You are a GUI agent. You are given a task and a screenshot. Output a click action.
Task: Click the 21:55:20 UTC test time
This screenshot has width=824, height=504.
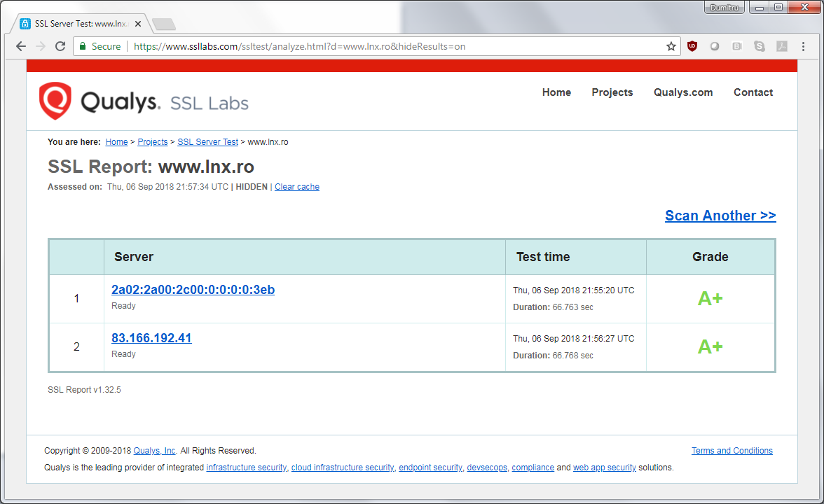(x=573, y=290)
